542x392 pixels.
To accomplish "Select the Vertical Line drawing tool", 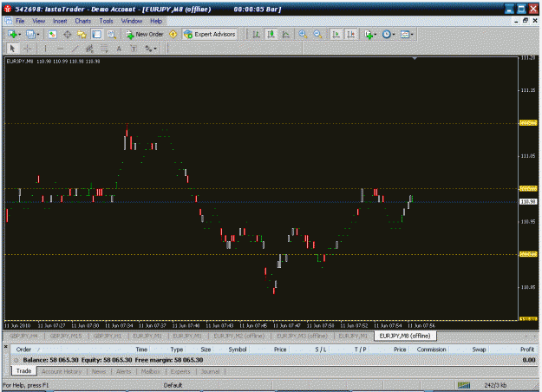I will coord(45,49).
